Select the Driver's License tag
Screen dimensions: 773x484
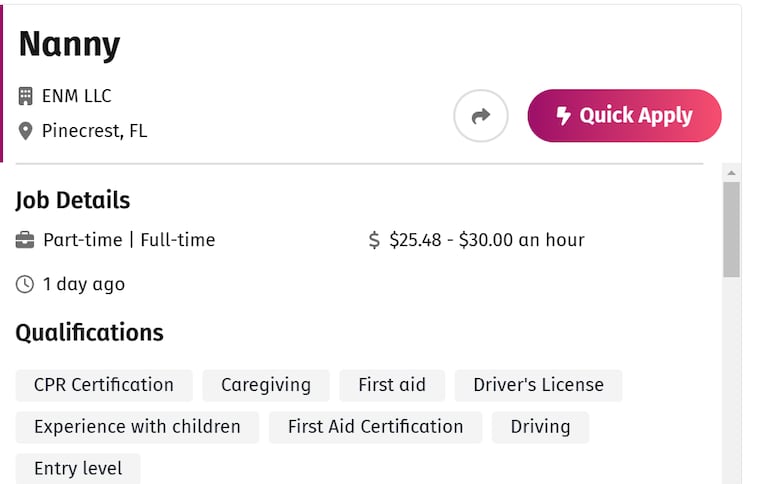[x=538, y=385]
